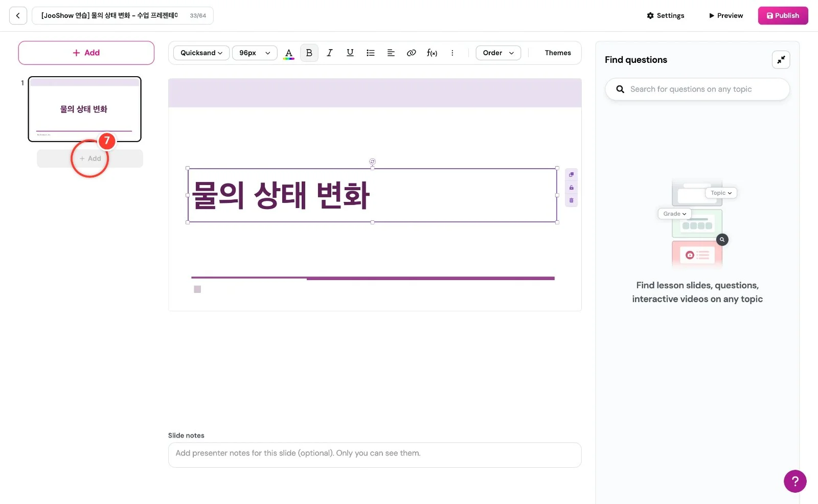Viewport: 818px width, 504px height.
Task: Insert bulleted list
Action: click(371, 53)
